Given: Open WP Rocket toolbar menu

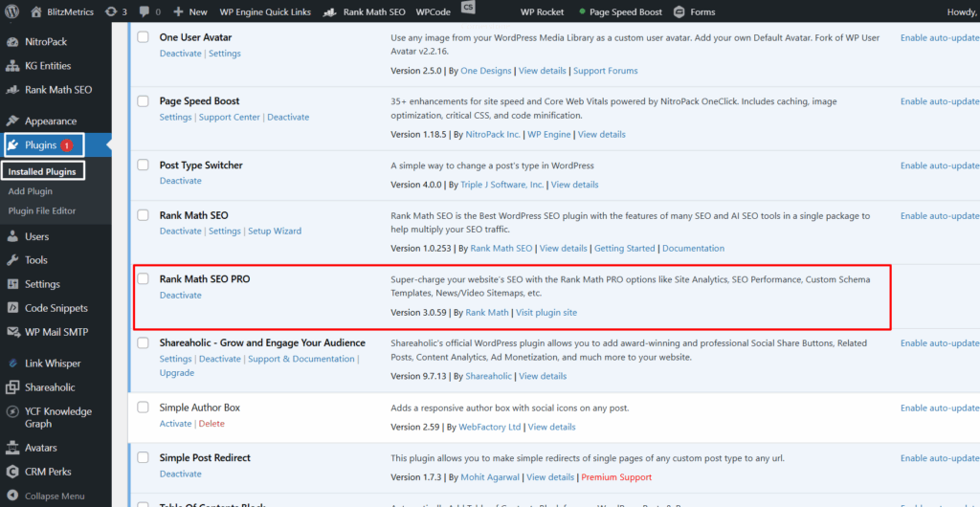Looking at the screenshot, I should point(542,11).
